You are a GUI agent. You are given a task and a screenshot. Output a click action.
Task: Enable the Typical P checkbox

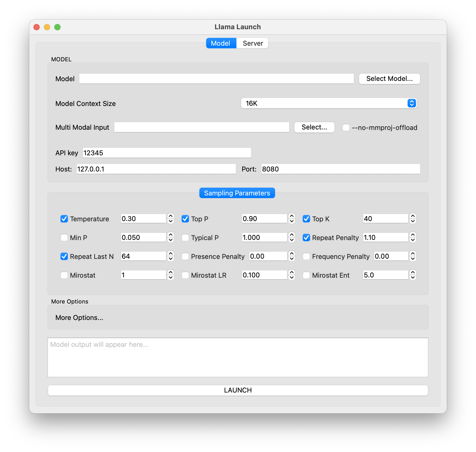(185, 237)
